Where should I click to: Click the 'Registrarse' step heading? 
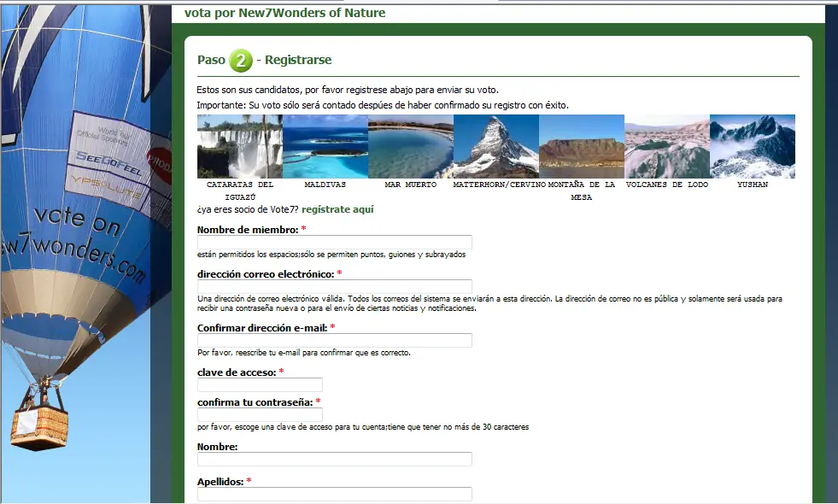point(298,60)
